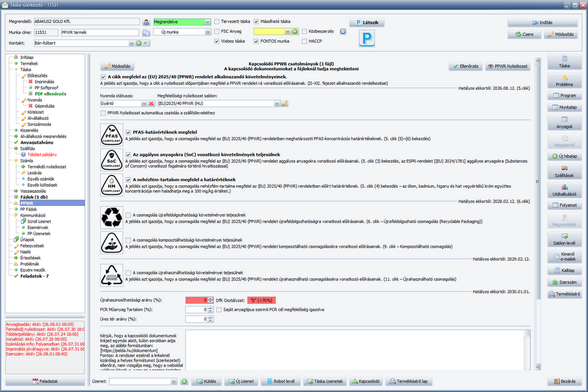This screenshot has width=588, height=392.
Task: Toggle Tervezett táska checkbox
Action: click(x=217, y=22)
